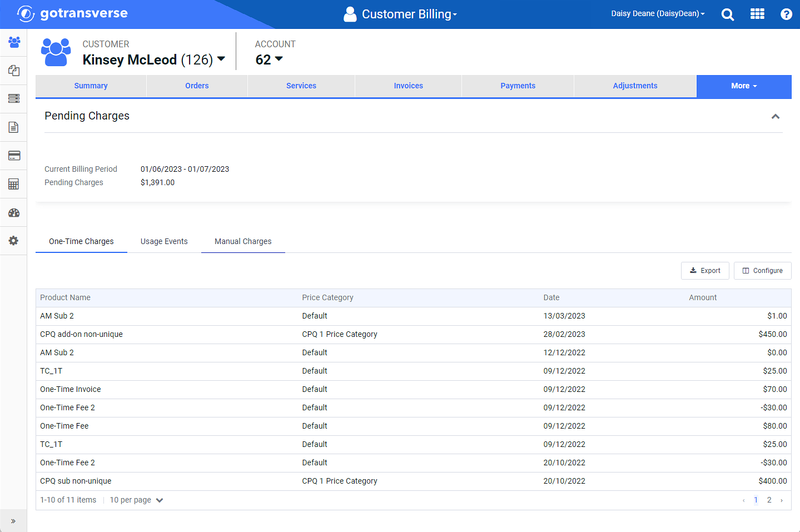Click the Amount column header
Image resolution: width=800 pixels, height=532 pixels.
(x=703, y=298)
